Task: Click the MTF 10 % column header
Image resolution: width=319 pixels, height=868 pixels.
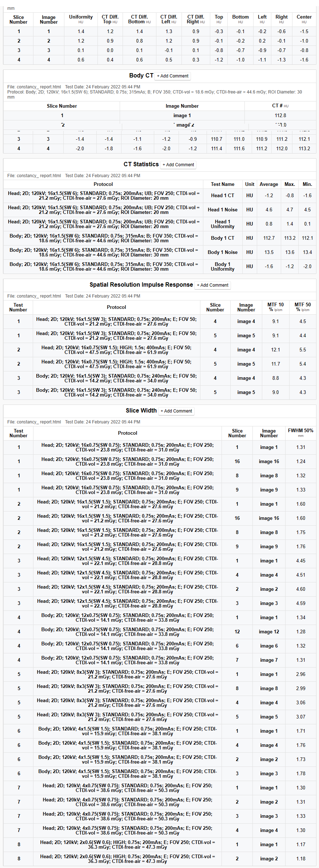Action: (275, 307)
